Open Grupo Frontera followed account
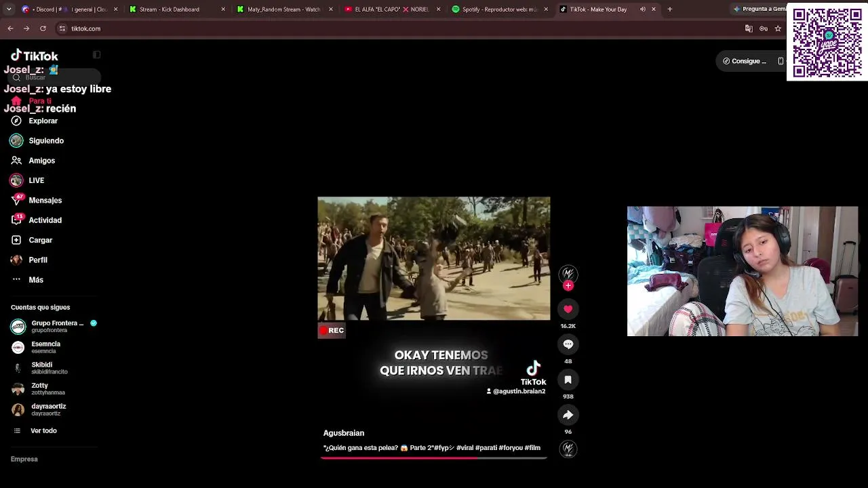The width and height of the screenshot is (868, 488). tap(54, 326)
